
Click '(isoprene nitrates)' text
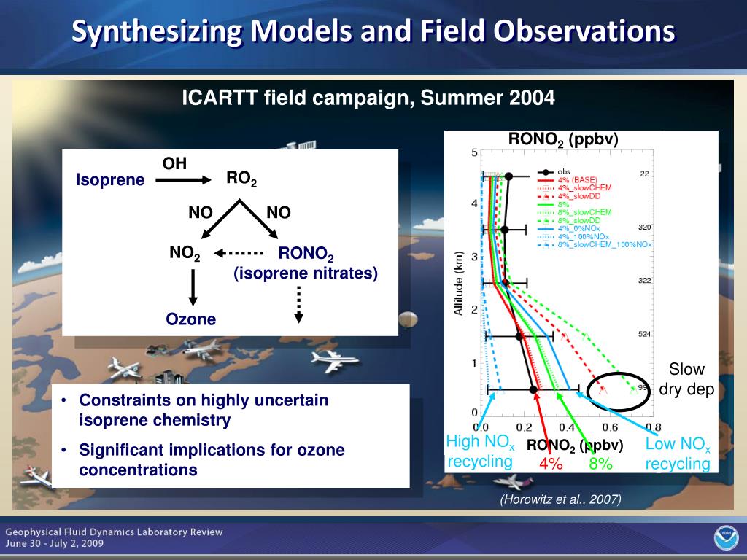(x=306, y=273)
